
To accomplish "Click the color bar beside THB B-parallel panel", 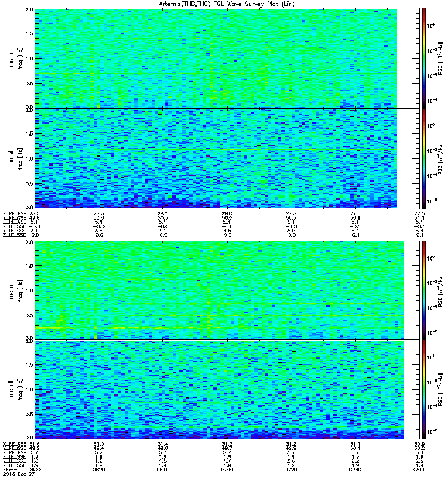I will (424, 158).
